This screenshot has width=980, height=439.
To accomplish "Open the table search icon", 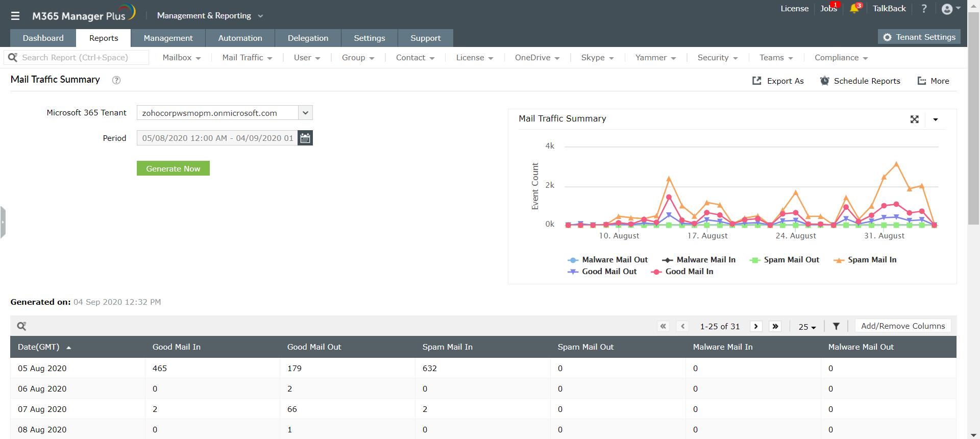I will click(21, 326).
